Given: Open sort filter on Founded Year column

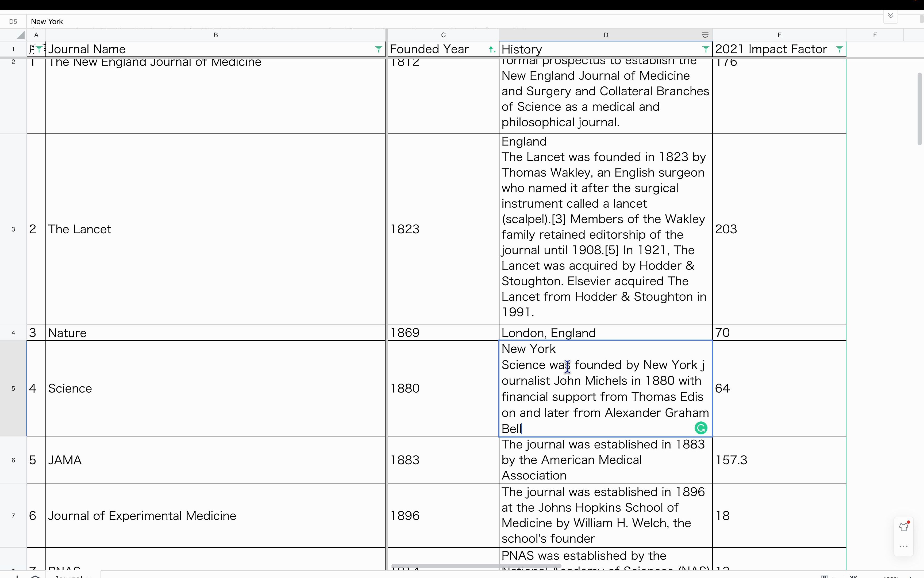Looking at the screenshot, I should click(492, 49).
